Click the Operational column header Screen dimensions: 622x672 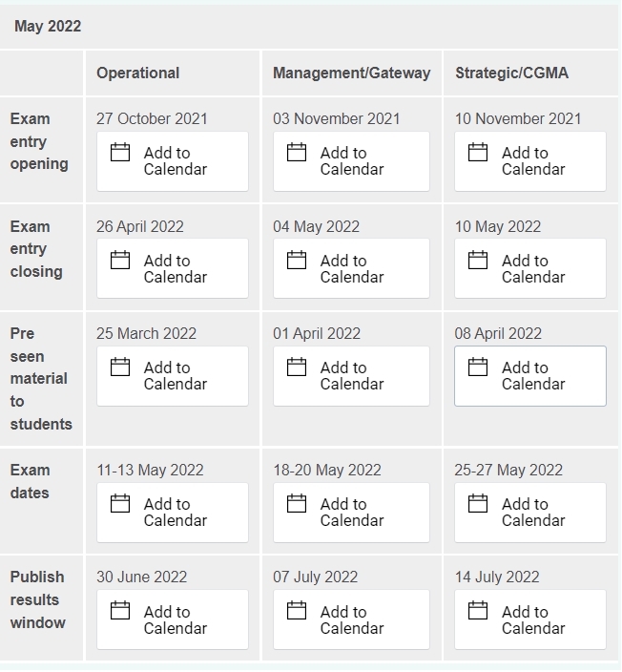pos(138,73)
